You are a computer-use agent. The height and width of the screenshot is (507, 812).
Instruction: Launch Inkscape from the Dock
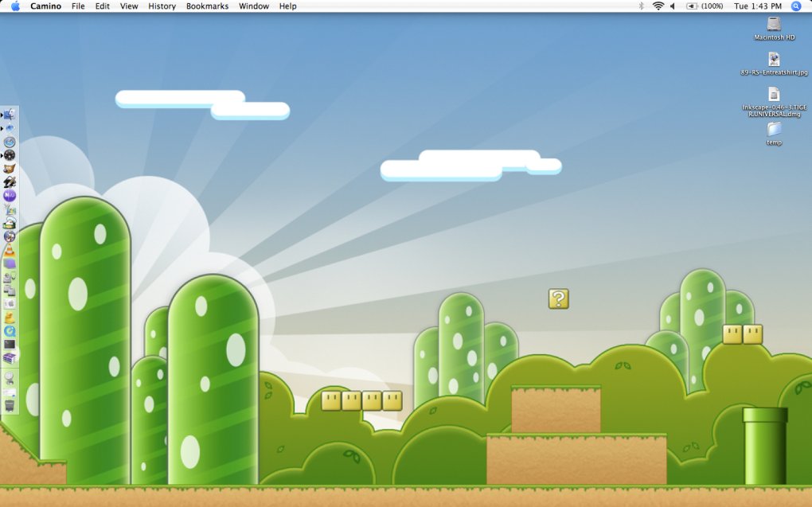tap(10, 181)
